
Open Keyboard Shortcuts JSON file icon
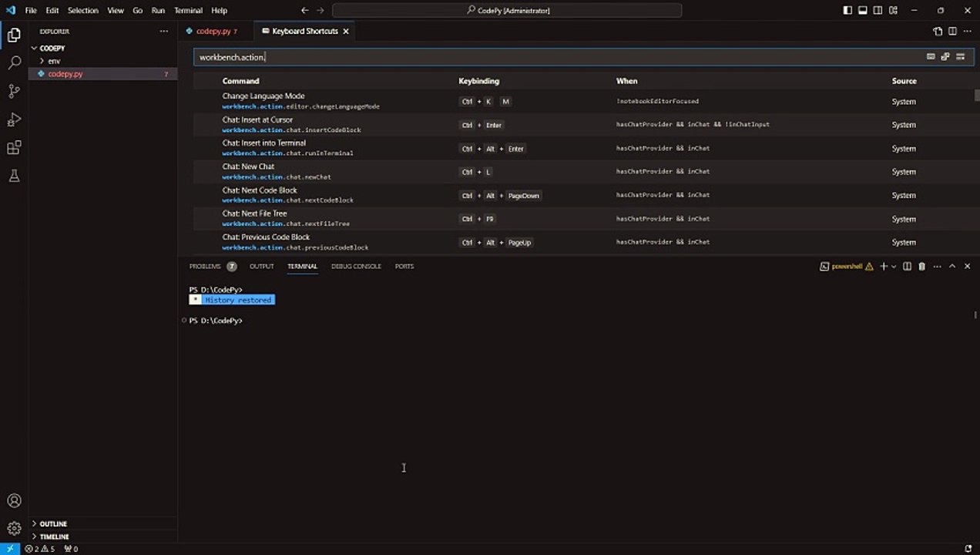(x=938, y=32)
